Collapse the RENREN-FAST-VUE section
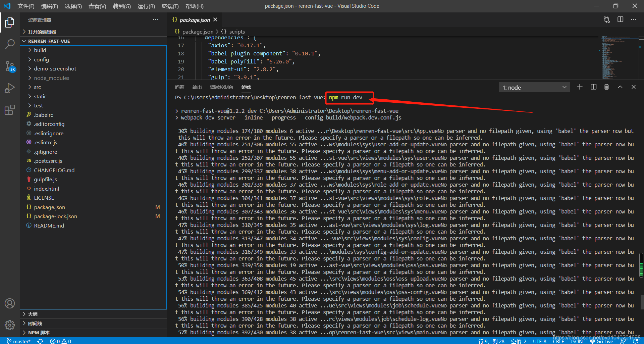This screenshot has height=344, width=644. [x=93, y=41]
